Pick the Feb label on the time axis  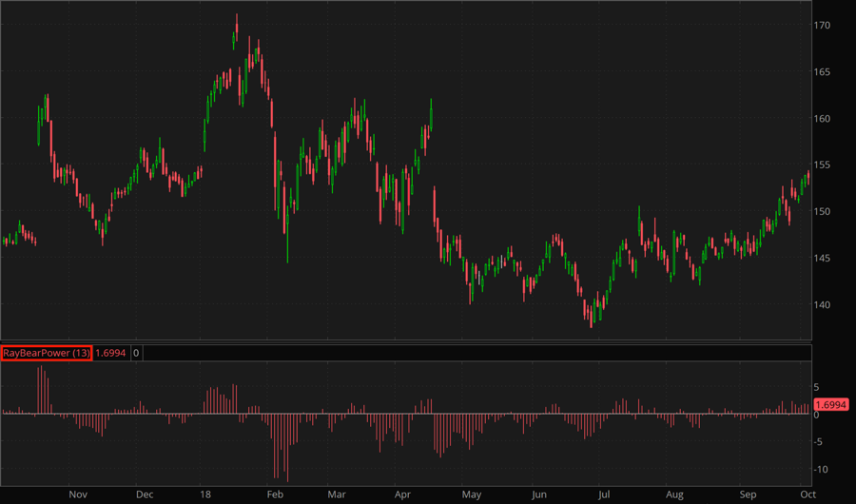pos(274,494)
